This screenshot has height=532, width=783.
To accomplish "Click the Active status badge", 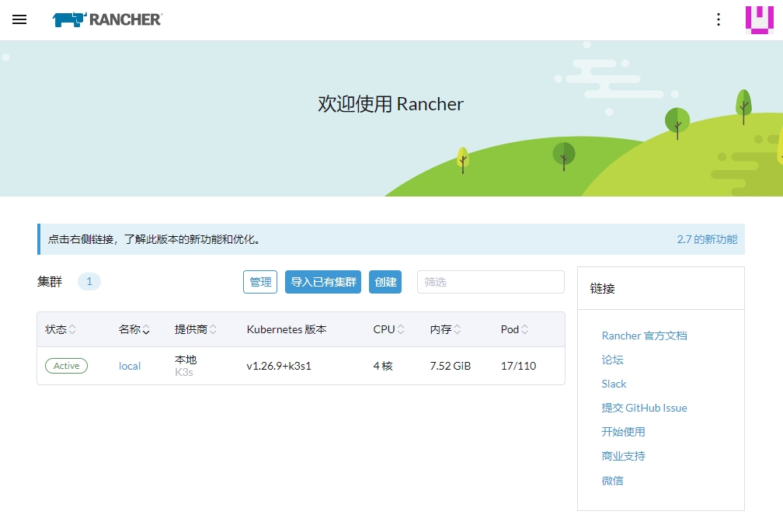I will (67, 366).
